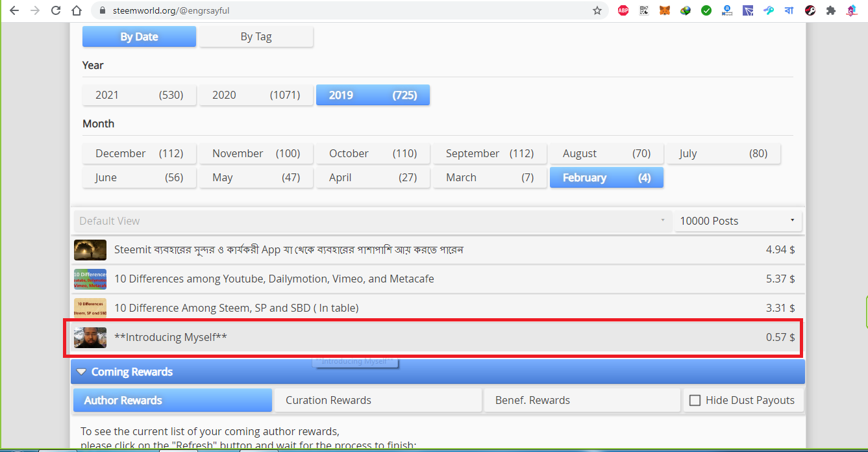The width and height of the screenshot is (868, 452).
Task: Open the MetaMask fox extension
Action: (665, 10)
